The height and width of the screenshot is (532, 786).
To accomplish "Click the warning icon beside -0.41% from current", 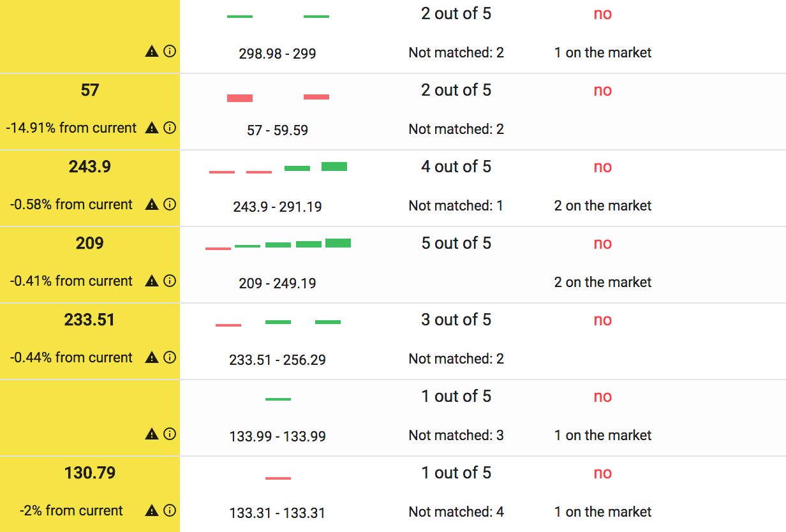I will pos(151,281).
